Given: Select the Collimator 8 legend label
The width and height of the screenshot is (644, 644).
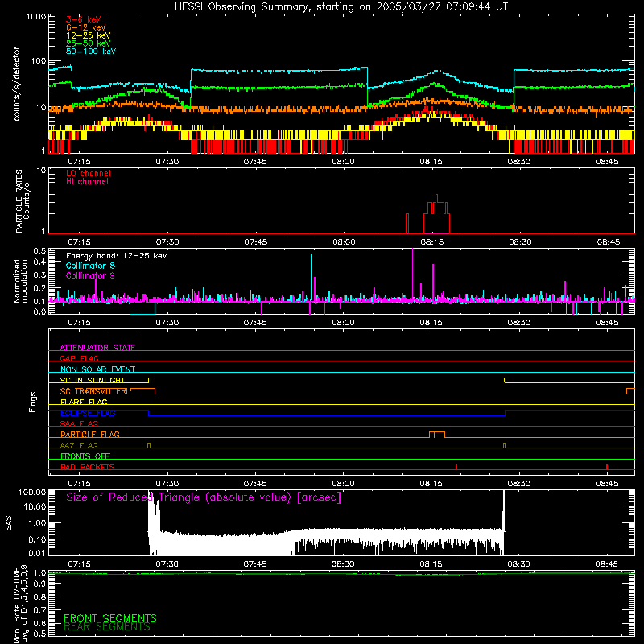Looking at the screenshot, I should (90, 266).
